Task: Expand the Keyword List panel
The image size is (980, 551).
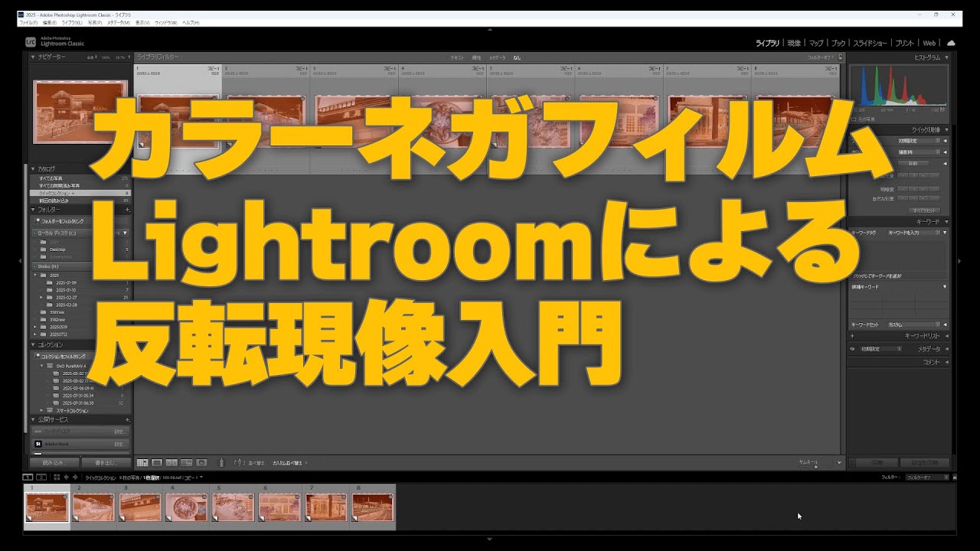Action: click(x=946, y=336)
